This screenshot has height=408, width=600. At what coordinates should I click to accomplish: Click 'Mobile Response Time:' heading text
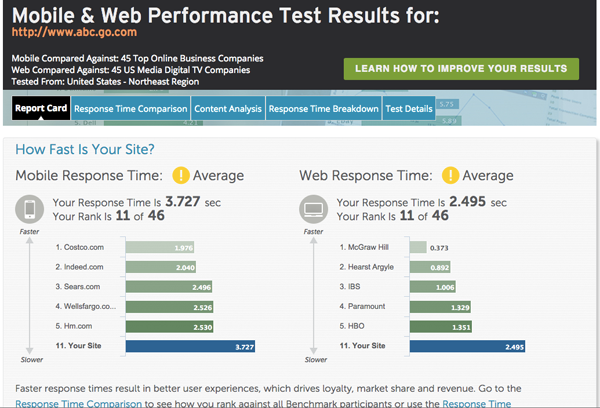pyautogui.click(x=89, y=175)
